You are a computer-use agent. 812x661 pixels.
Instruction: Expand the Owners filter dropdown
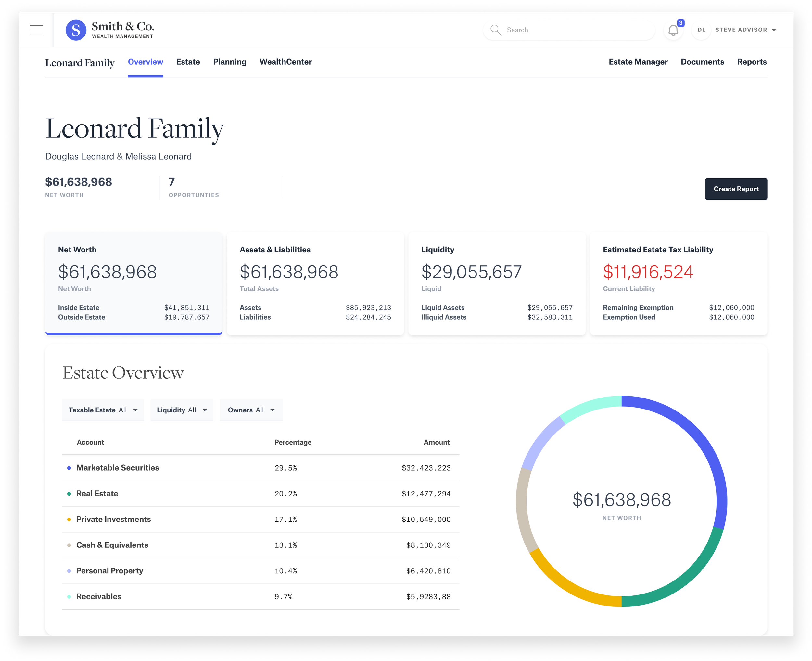[x=251, y=410]
